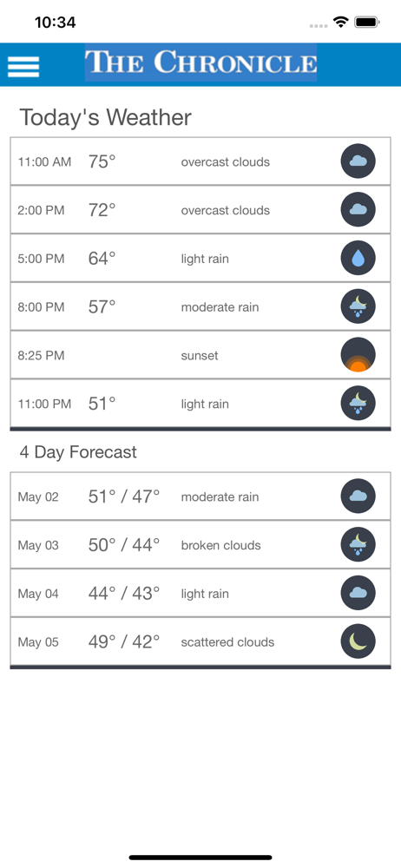Click the May 05 crescent moon icon

358,641
